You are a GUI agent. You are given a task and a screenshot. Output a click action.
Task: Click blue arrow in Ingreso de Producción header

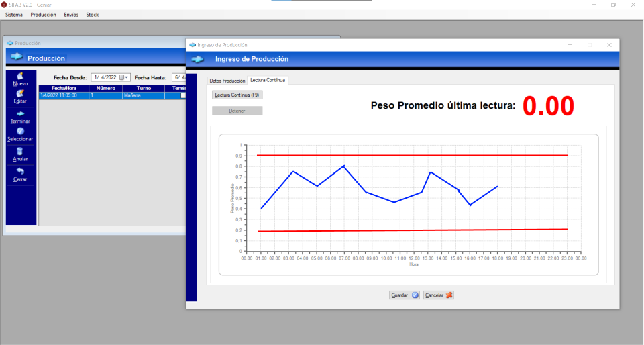tap(197, 59)
